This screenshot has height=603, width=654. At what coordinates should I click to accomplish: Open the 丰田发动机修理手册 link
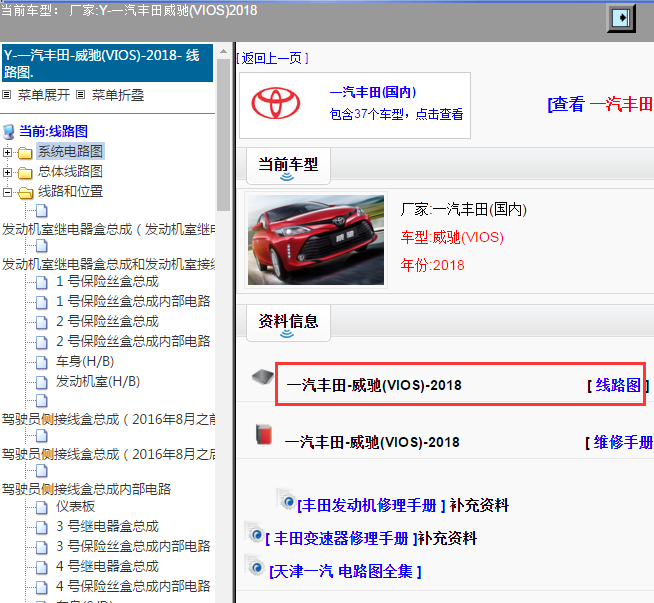click(x=371, y=505)
